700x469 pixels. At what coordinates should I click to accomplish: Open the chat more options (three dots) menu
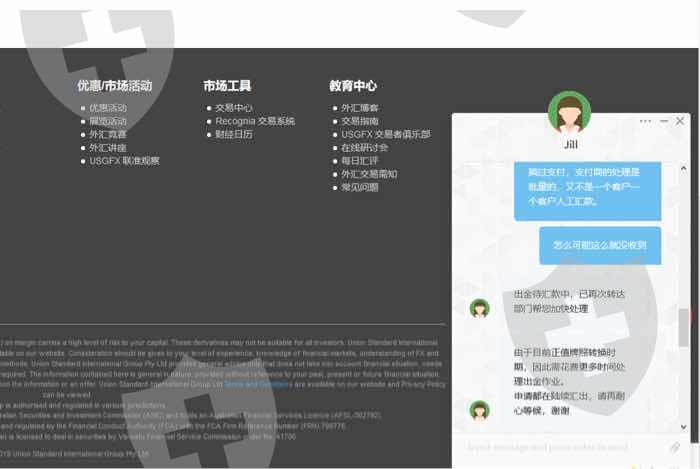pyautogui.click(x=645, y=121)
